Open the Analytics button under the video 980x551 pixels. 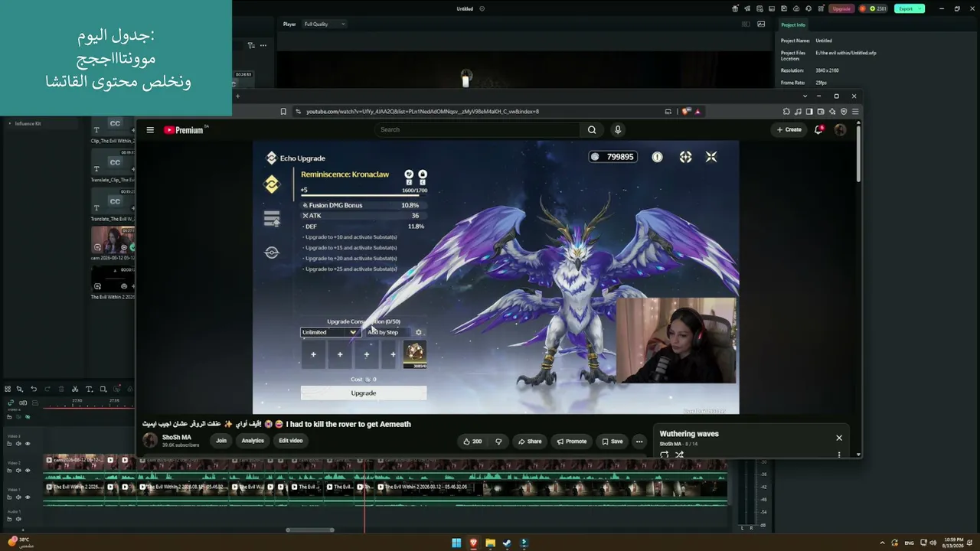pos(253,441)
